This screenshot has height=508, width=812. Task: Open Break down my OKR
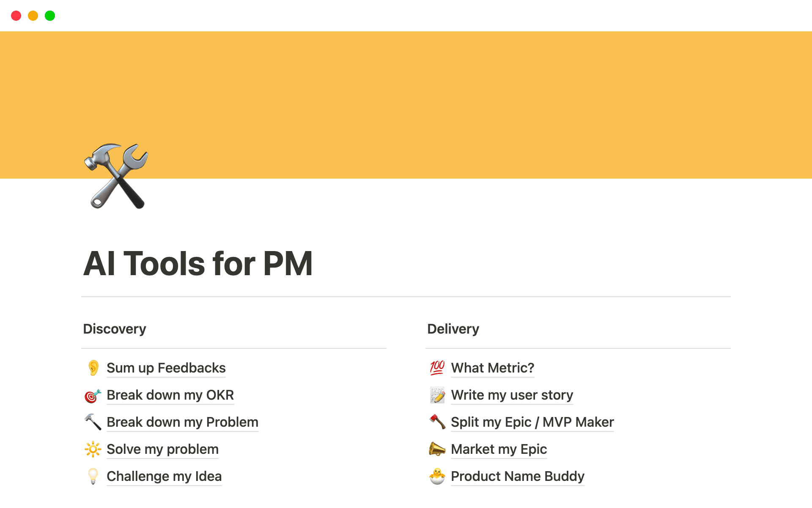tap(170, 395)
